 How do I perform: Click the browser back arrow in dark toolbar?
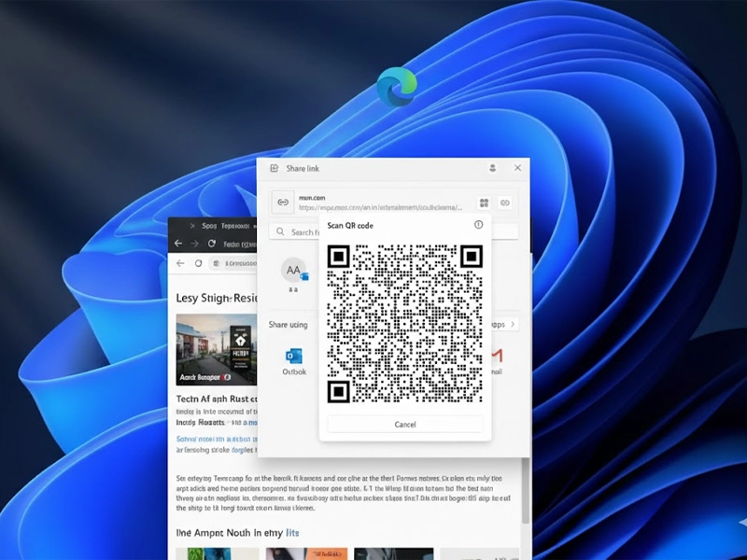(178, 244)
